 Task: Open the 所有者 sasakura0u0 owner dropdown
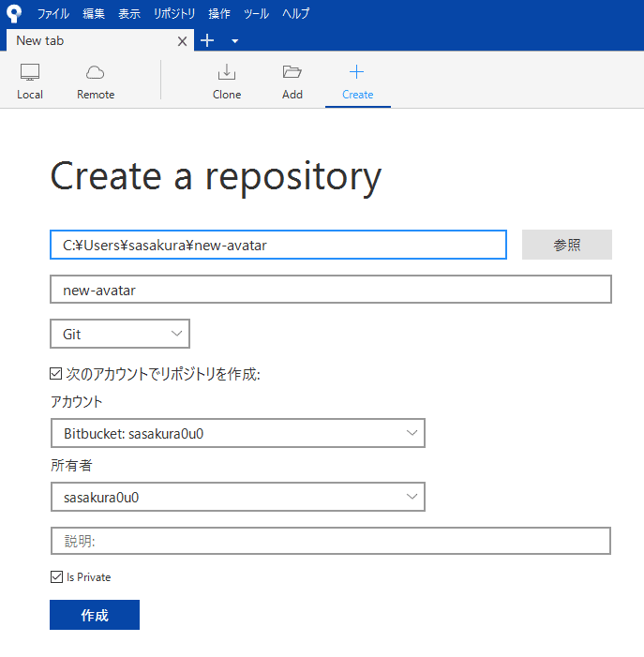(238, 497)
